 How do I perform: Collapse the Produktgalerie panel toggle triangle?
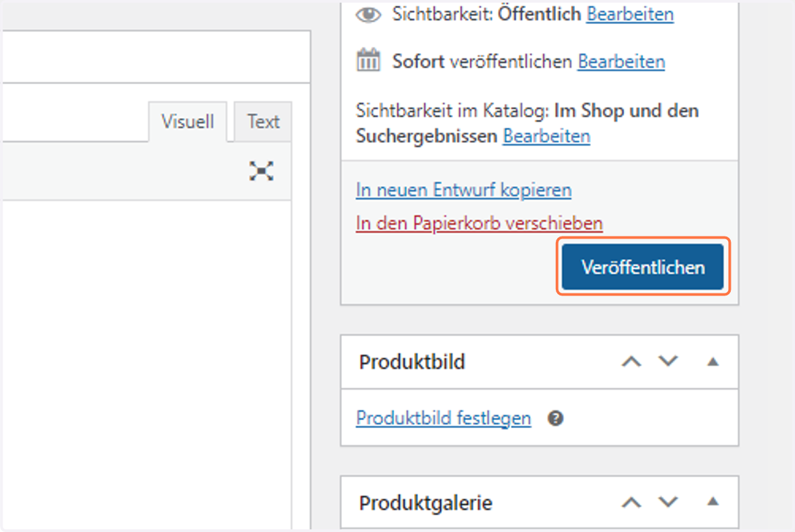tap(713, 502)
